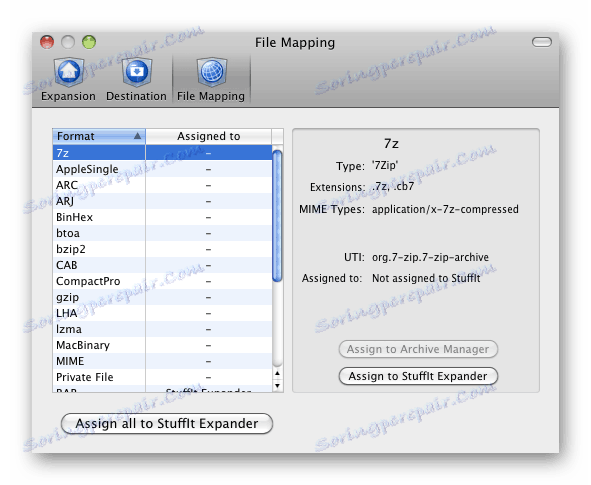Select the MIME format row

tap(162, 361)
